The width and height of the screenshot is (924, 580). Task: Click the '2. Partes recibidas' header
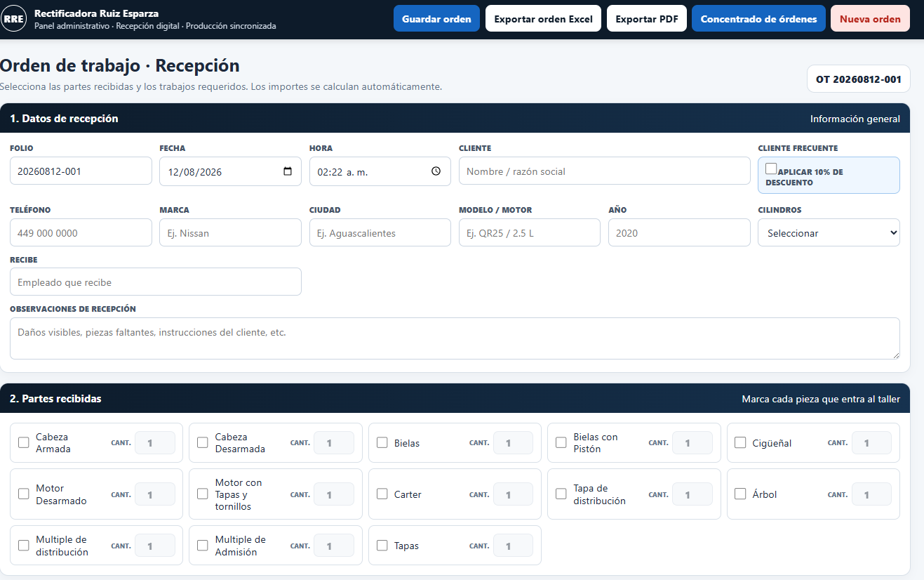coord(55,399)
